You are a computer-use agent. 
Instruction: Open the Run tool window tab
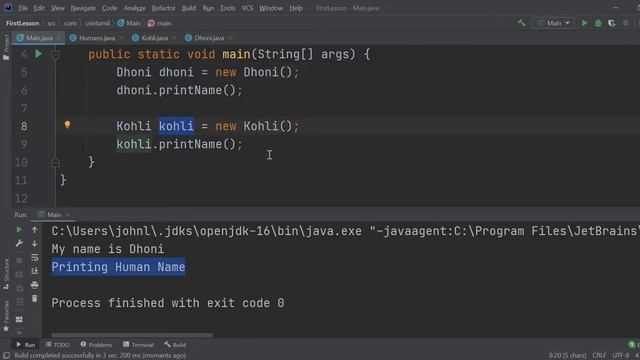(x=26, y=345)
